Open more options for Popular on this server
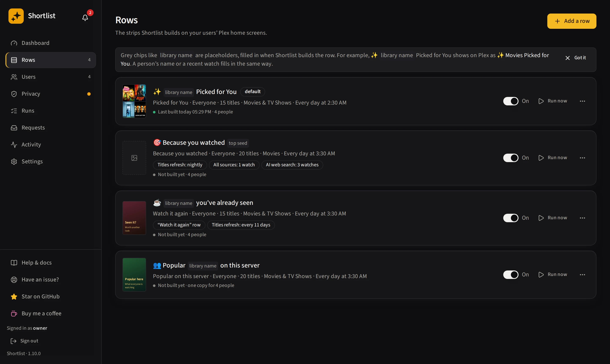Image resolution: width=610 pixels, height=364 pixels. (x=582, y=274)
